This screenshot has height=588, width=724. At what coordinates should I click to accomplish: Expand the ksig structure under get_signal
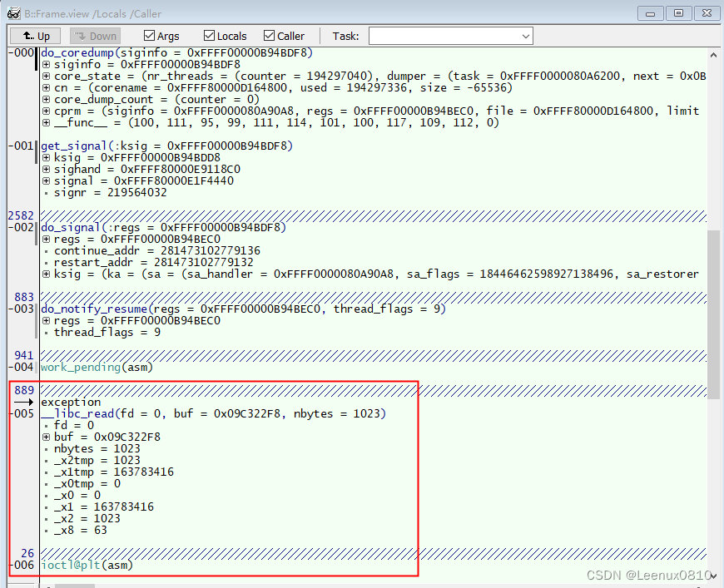point(47,157)
